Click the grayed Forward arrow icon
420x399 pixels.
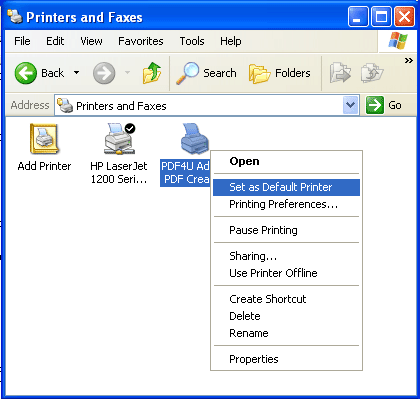[104, 73]
